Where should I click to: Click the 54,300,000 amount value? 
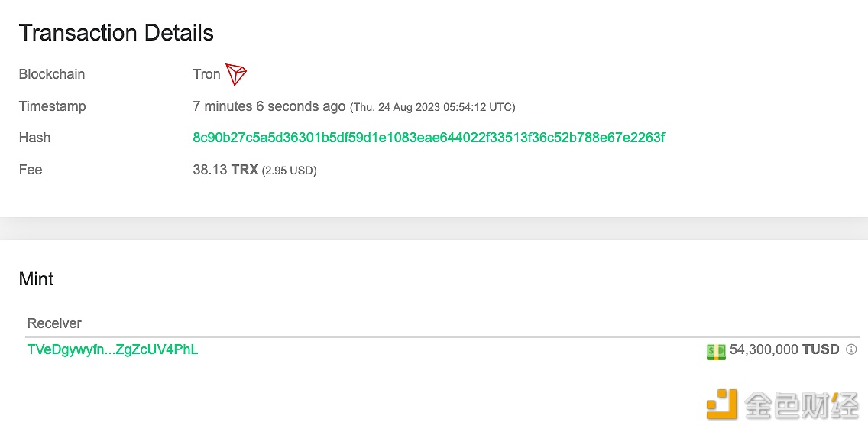[x=764, y=349]
